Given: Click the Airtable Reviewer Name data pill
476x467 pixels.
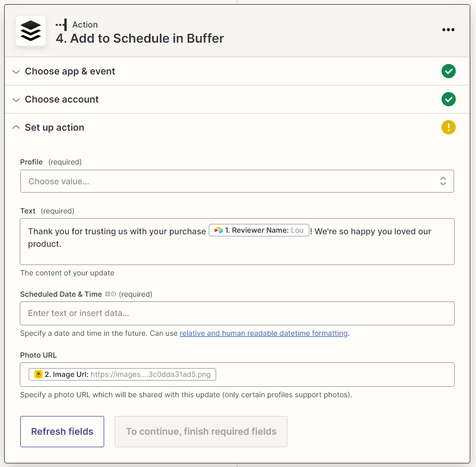Looking at the screenshot, I should tap(259, 231).
